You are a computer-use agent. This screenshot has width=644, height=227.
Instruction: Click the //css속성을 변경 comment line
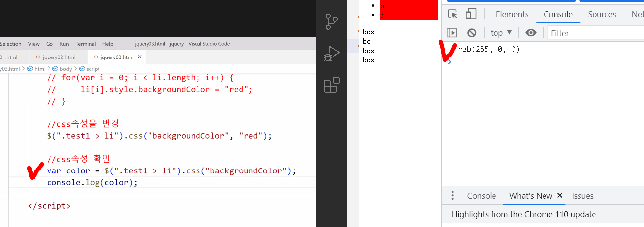coord(83,123)
